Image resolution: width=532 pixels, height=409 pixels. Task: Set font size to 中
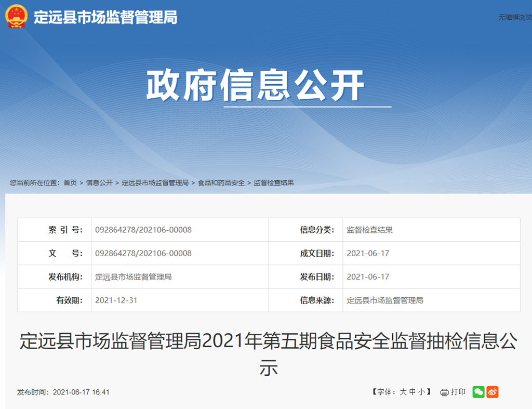click(x=412, y=392)
